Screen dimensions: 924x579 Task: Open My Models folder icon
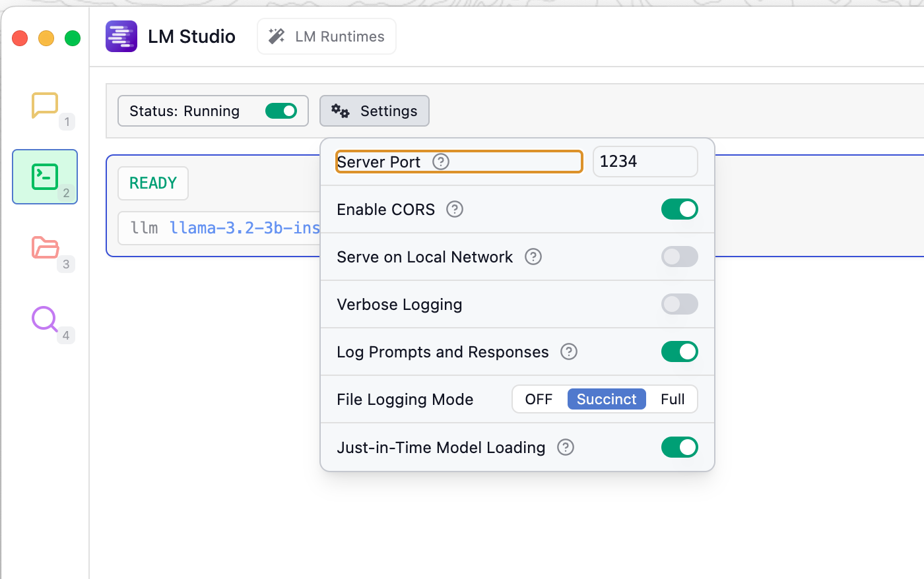point(45,248)
